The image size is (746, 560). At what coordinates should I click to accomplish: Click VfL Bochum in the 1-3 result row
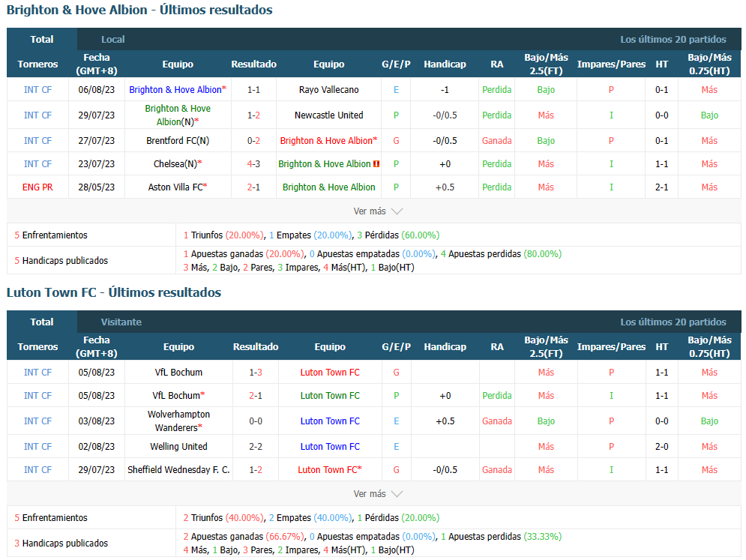coord(178,373)
